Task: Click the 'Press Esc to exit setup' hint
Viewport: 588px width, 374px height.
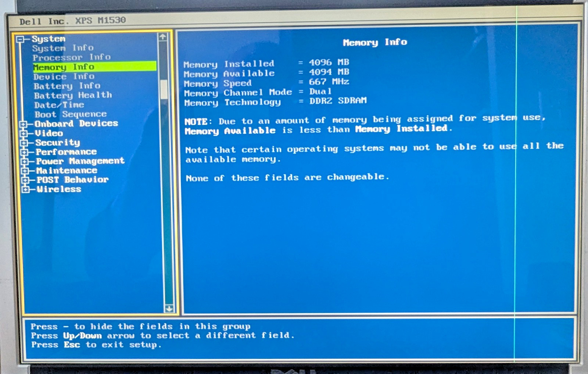Action: [96, 345]
